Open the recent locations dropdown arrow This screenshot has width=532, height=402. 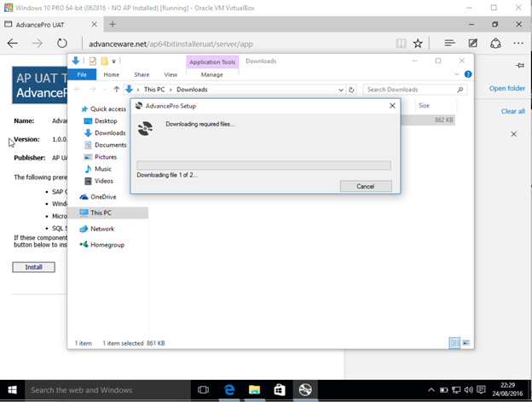[104, 90]
